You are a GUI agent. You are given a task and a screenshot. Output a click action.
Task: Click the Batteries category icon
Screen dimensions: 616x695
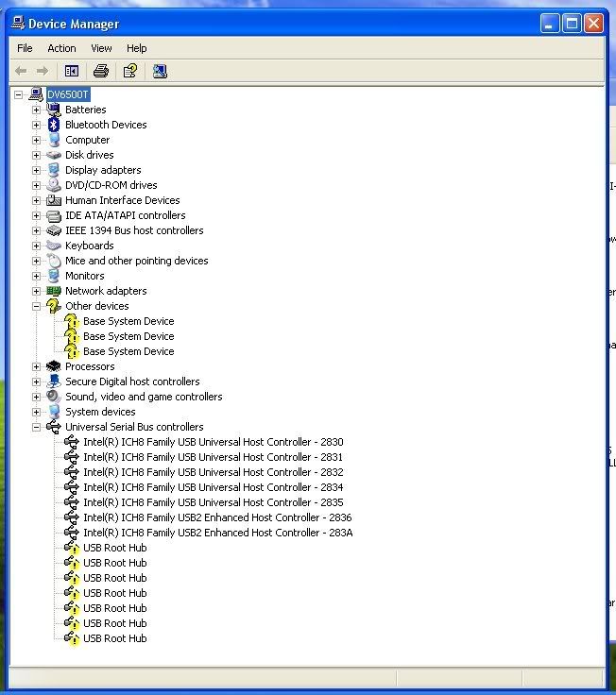coord(54,110)
